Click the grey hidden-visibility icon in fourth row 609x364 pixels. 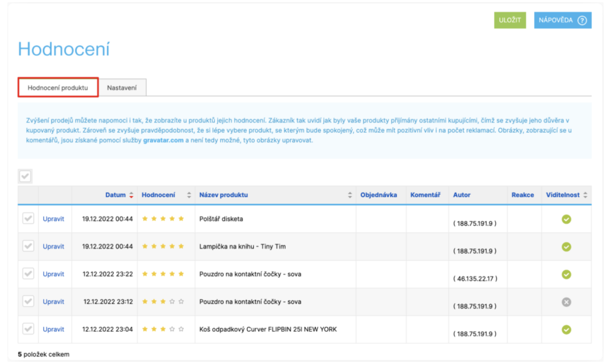pos(566,302)
